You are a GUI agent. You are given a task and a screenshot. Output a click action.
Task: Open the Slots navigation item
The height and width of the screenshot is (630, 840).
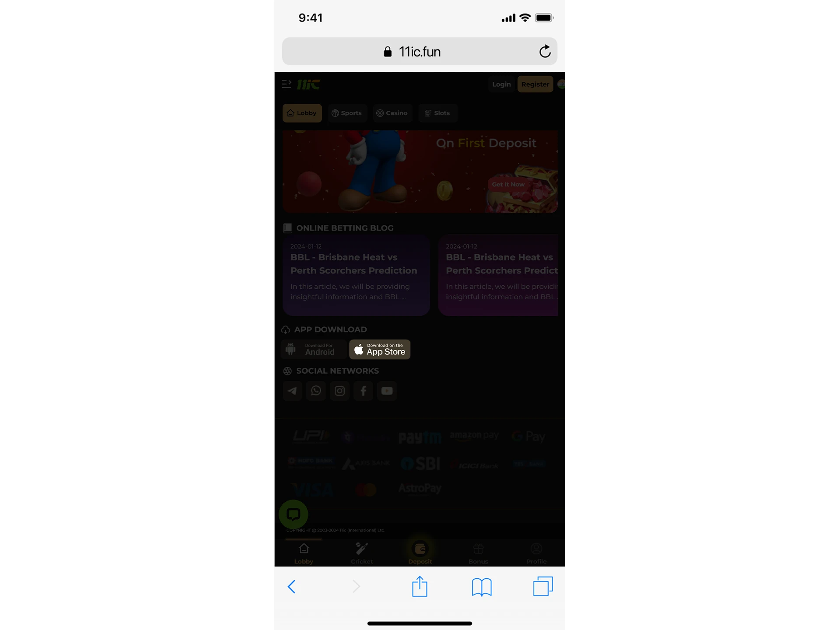pos(437,112)
